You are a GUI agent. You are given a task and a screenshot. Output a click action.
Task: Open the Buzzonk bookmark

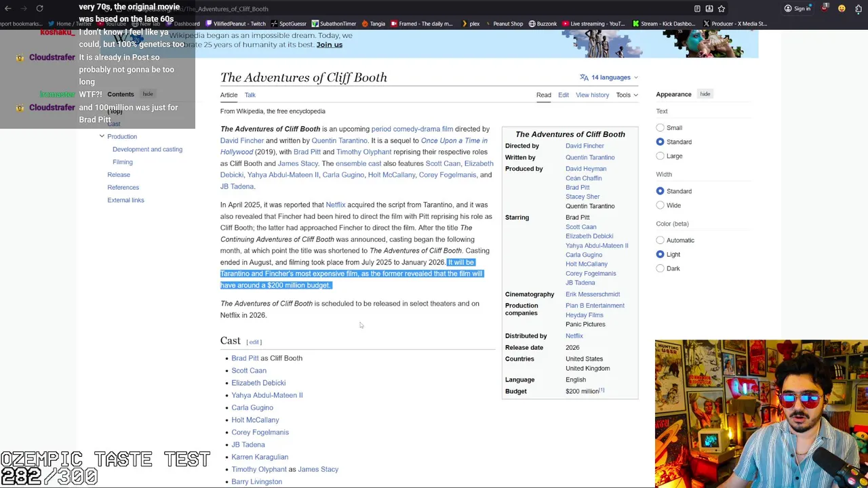[542, 24]
